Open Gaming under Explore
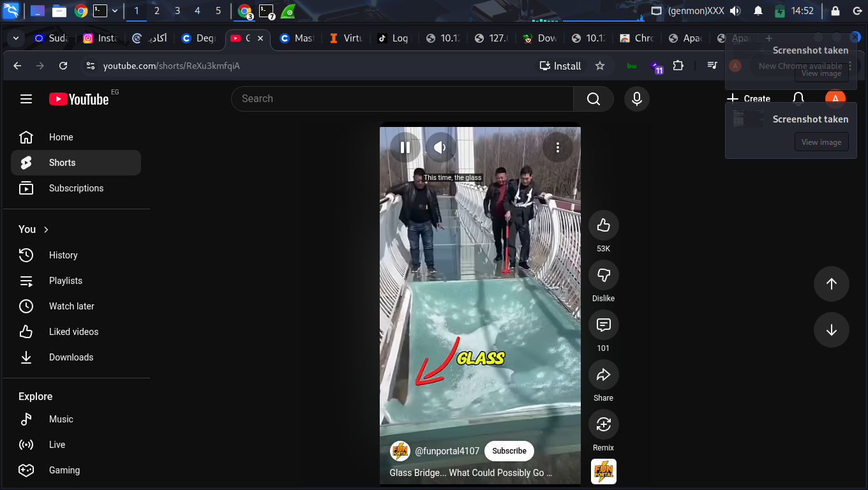868x490 pixels. (x=76, y=470)
